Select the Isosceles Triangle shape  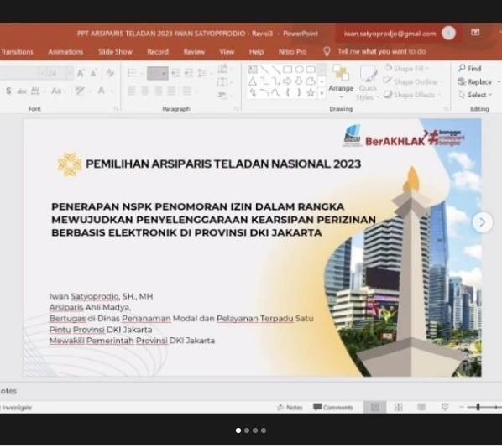coord(253,81)
